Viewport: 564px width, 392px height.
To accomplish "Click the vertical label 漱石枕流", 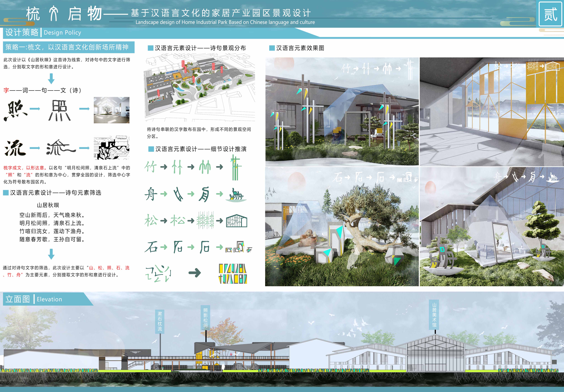I will pyautogui.click(x=160, y=322).
